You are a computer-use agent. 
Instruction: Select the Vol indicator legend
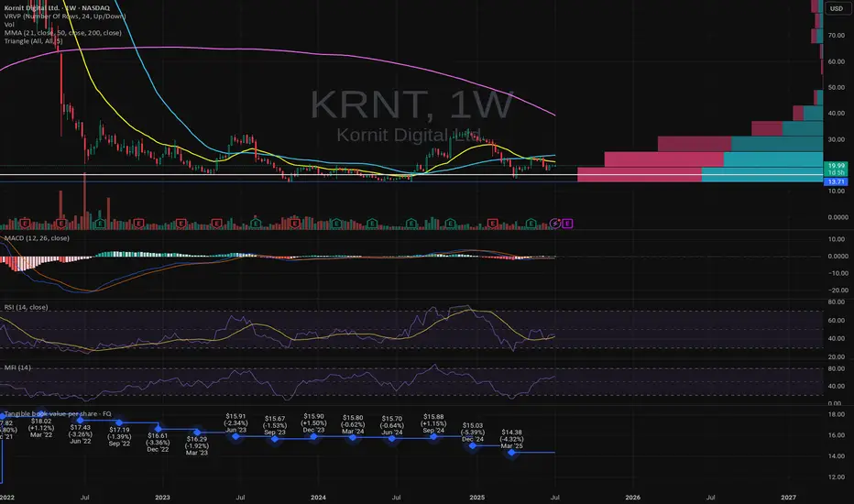coord(9,25)
